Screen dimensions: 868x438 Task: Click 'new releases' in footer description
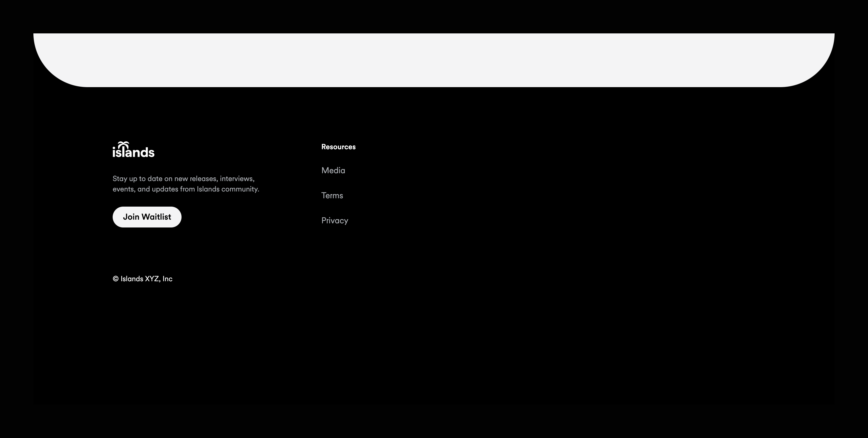point(195,179)
